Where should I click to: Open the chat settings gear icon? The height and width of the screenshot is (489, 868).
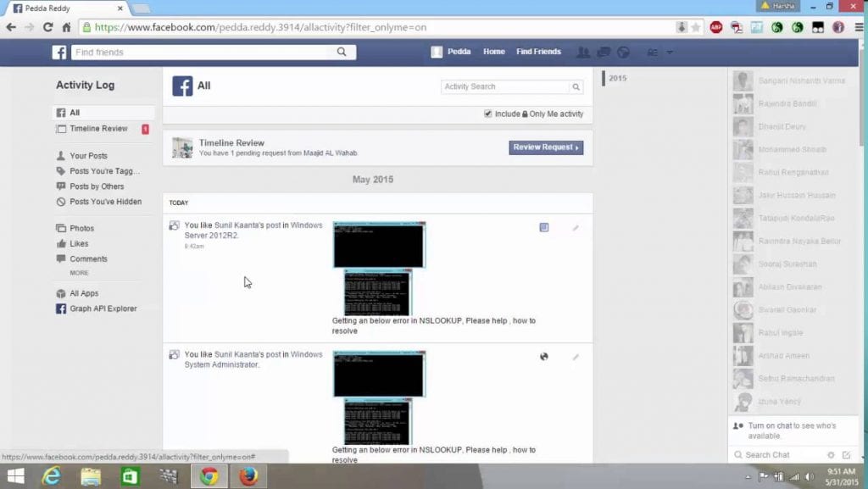click(x=831, y=455)
